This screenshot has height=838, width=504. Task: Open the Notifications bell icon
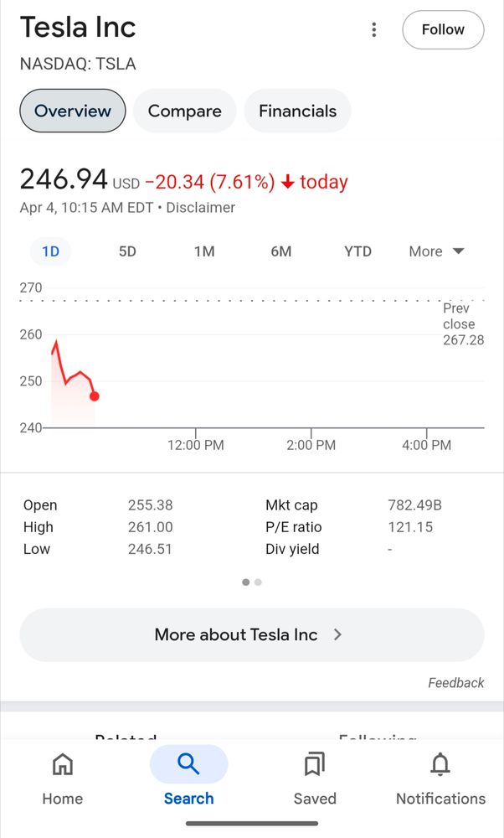pos(440,764)
